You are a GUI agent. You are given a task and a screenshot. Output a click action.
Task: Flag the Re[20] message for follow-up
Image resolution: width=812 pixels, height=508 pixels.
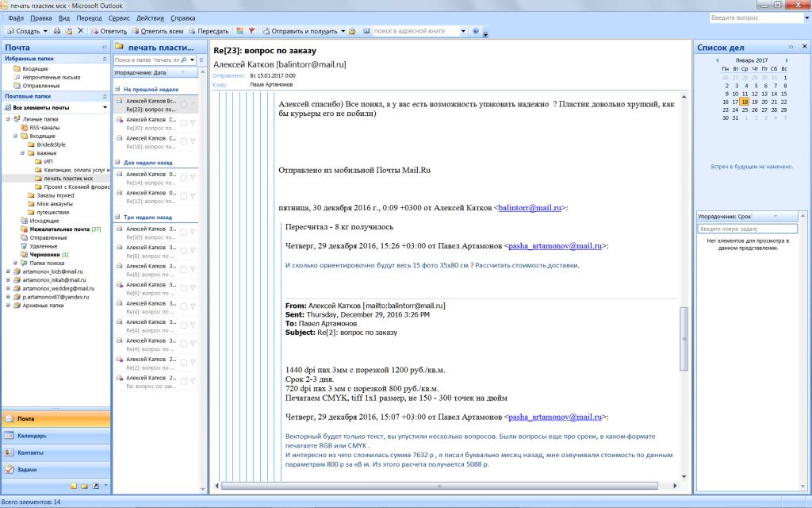coord(193,123)
